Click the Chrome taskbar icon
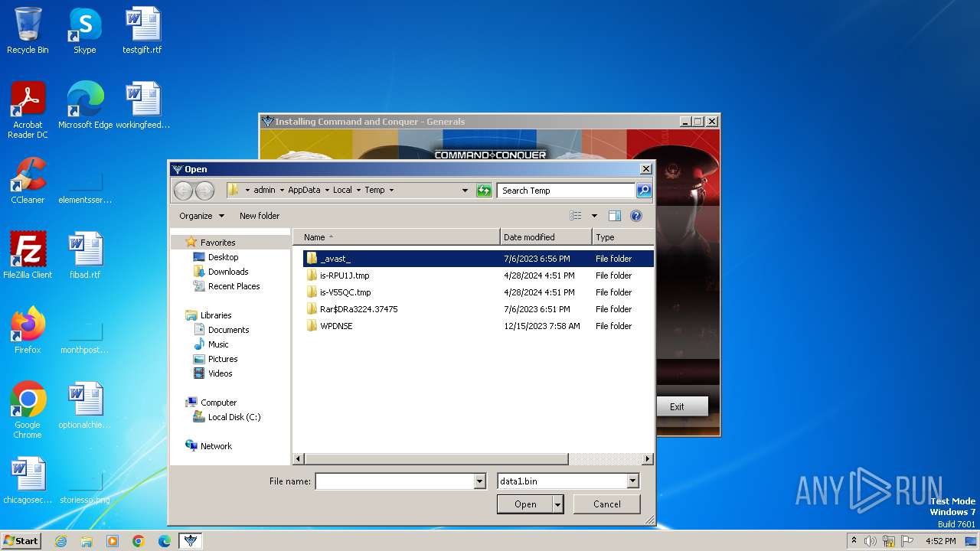Screen dimensions: 980x551 click(139, 541)
